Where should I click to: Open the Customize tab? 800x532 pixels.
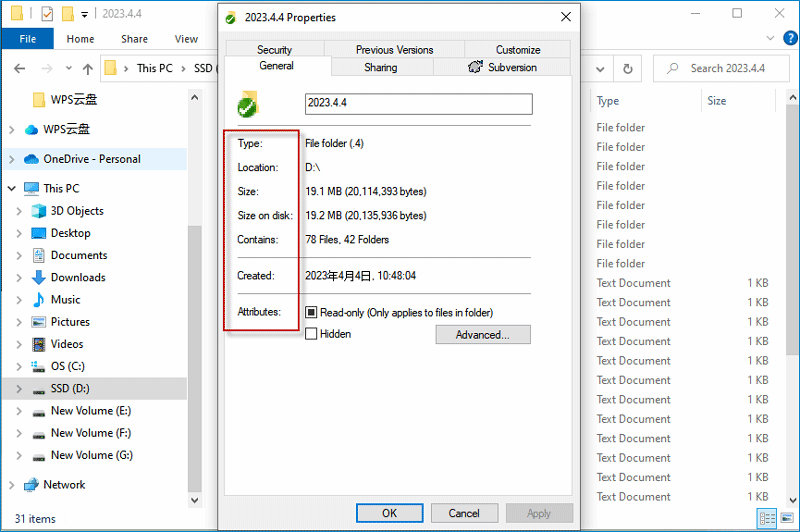tap(518, 49)
